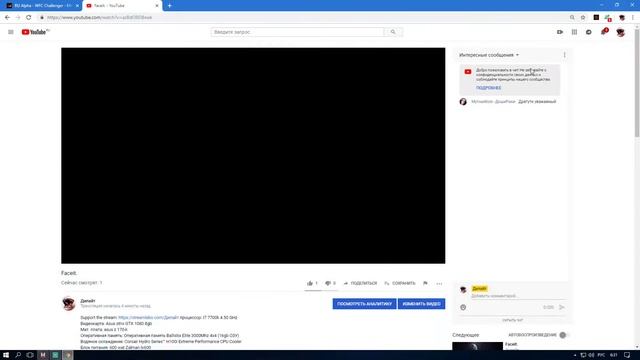Click the chat message input field
Viewport: 640px width, 360px height.
(x=518, y=296)
